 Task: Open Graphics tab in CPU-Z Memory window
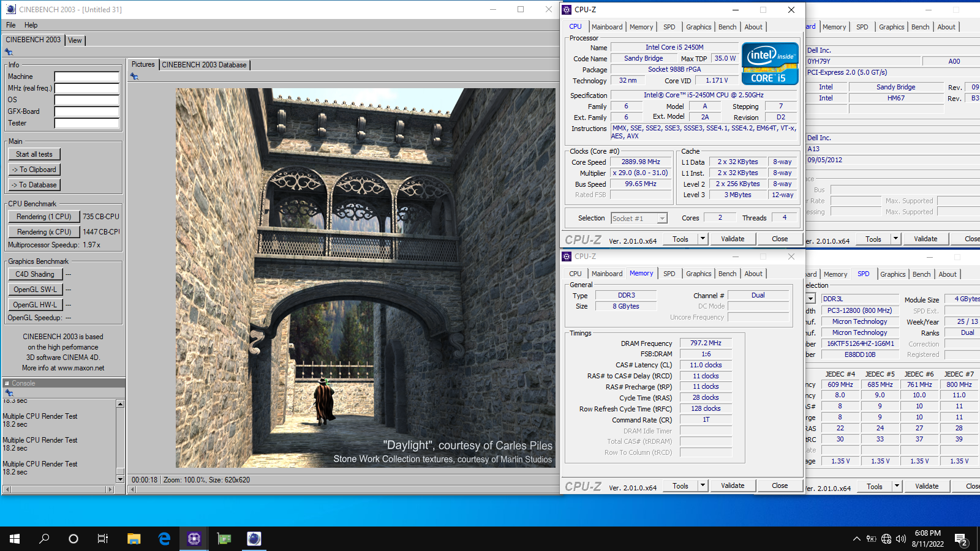point(699,274)
